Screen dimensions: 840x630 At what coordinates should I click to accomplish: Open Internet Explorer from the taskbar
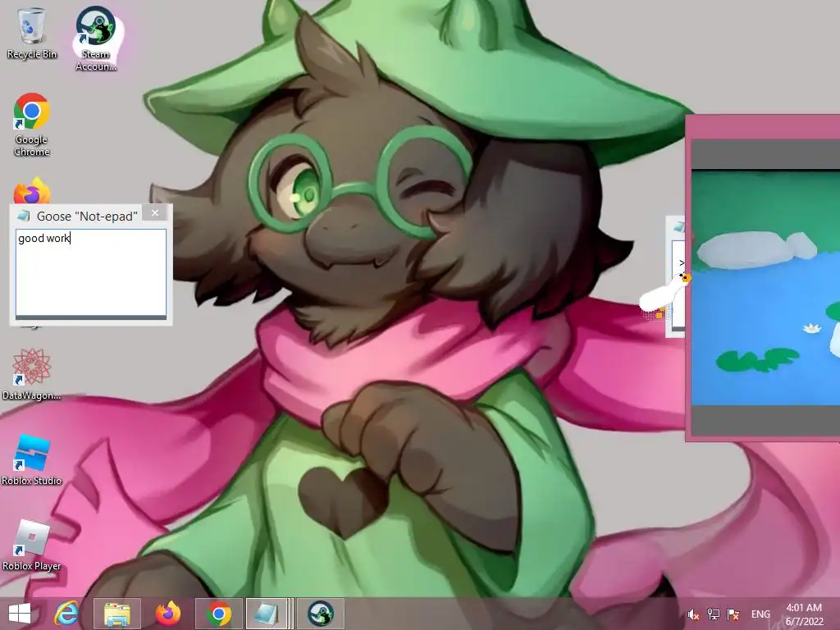click(66, 614)
